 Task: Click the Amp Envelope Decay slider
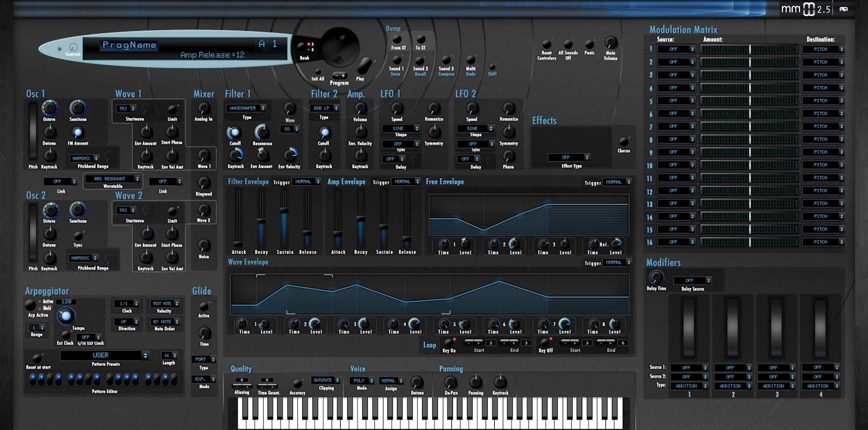361,218
